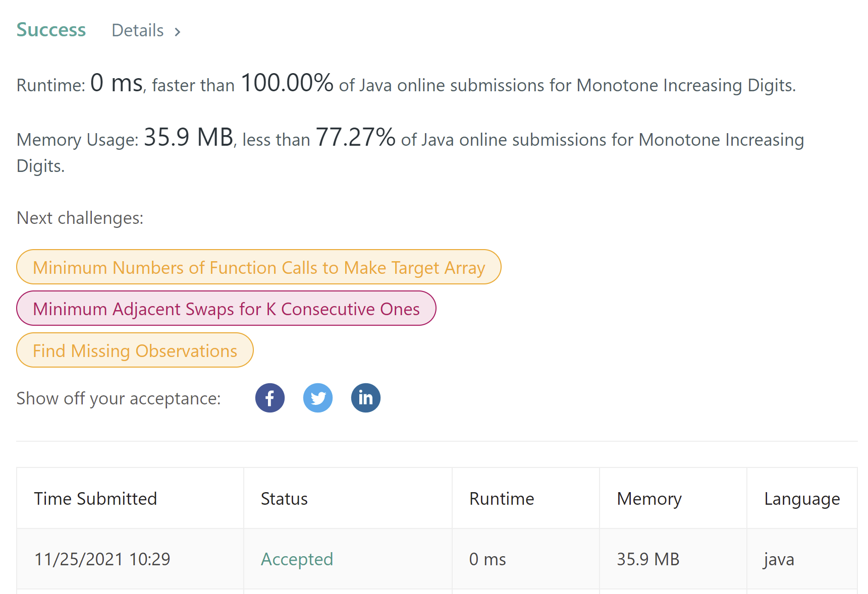This screenshot has height=594, width=868.
Task: Open the Details link
Action: [x=138, y=31]
